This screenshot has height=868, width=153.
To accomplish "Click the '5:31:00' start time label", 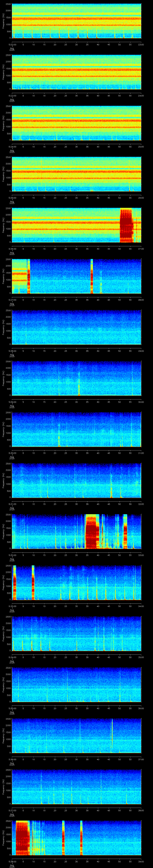I will (12, 504).
